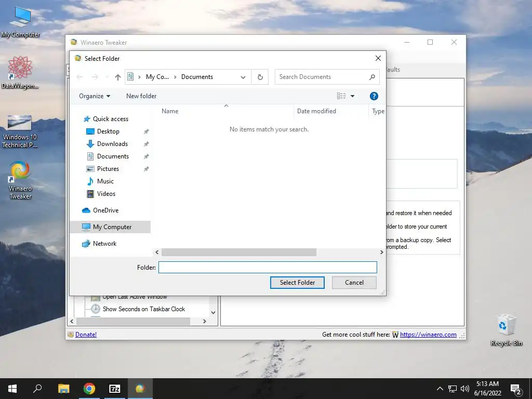Screen dimensions: 532x399
Task: Open recent locations dropdown arrow
Action: tap(107, 77)
